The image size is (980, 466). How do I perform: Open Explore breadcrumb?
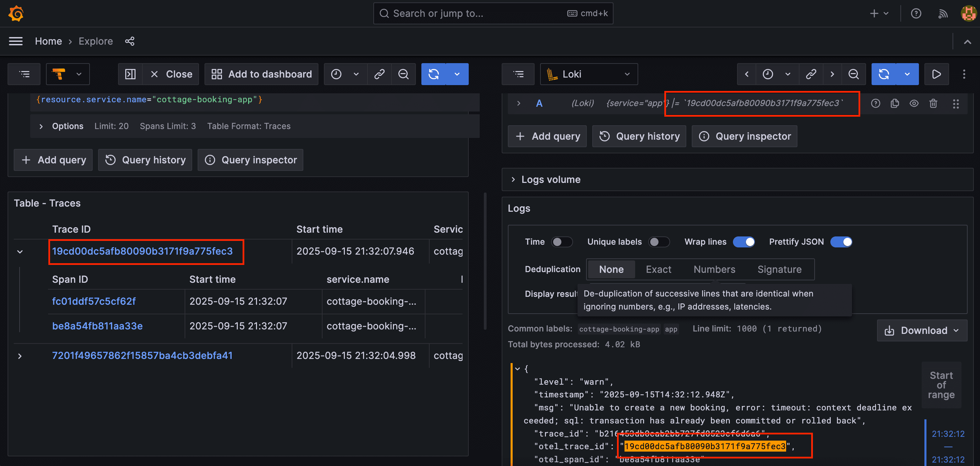point(95,41)
